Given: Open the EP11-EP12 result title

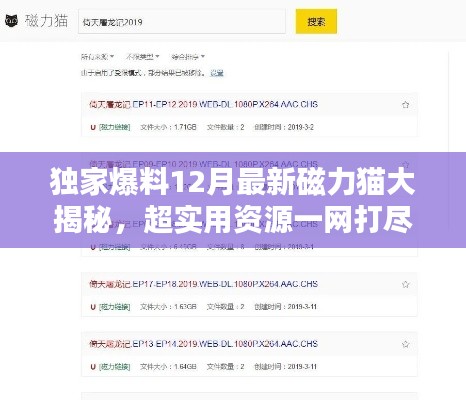Looking at the screenshot, I should [203, 104].
